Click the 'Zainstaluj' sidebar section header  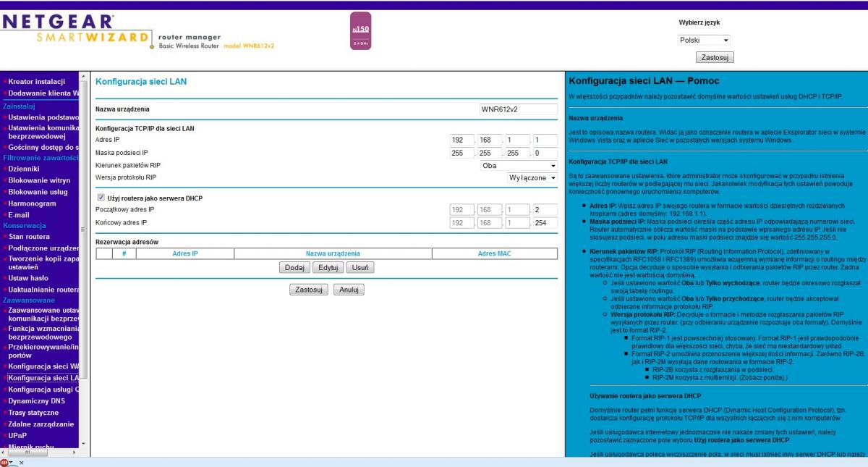point(19,106)
